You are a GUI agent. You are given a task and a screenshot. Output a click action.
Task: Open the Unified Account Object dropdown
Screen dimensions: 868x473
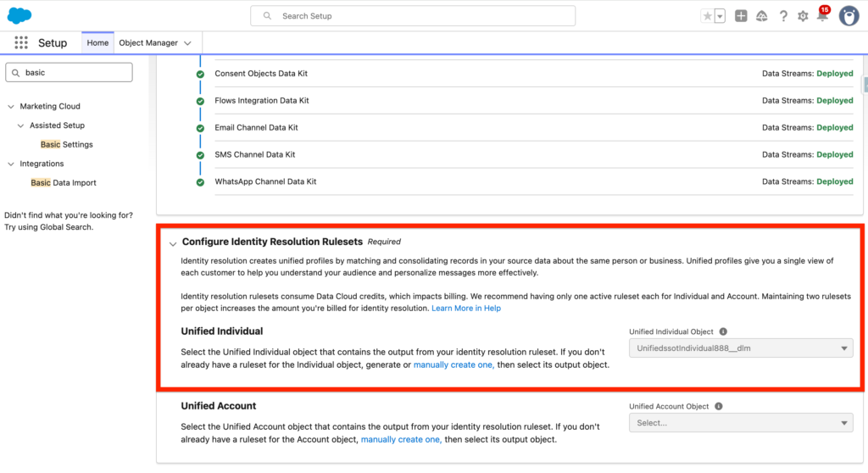click(x=740, y=423)
